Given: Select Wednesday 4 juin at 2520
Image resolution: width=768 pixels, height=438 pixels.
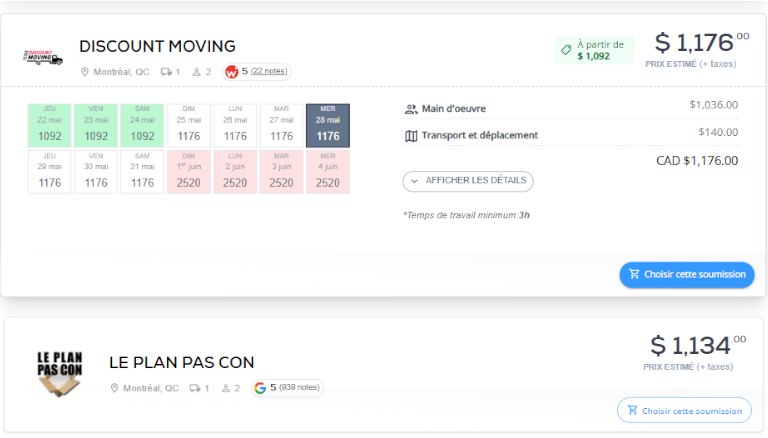Looking at the screenshot, I should (328, 172).
